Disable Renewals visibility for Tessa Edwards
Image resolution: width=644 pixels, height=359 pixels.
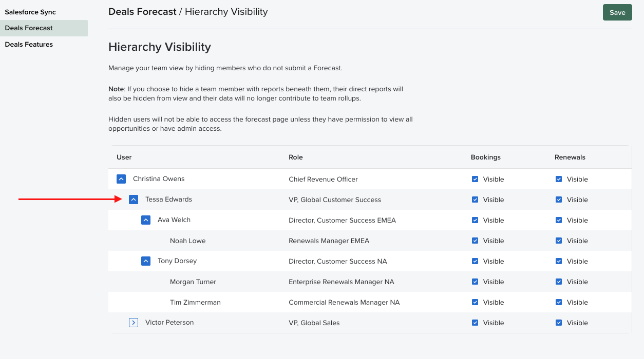559,199
